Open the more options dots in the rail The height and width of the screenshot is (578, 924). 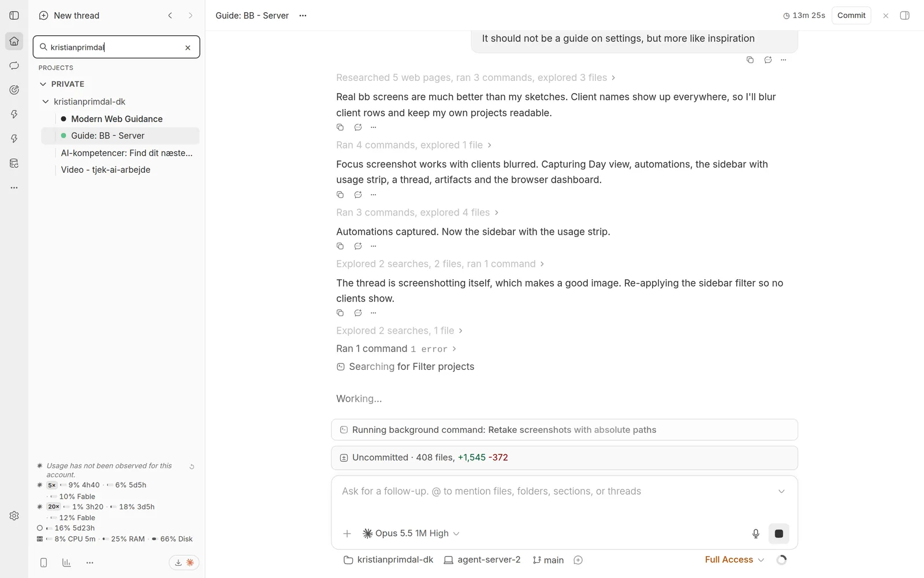[x=14, y=188]
